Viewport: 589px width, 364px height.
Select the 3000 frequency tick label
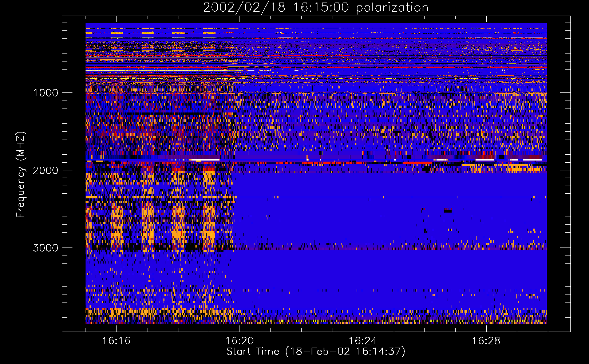pos(46,248)
